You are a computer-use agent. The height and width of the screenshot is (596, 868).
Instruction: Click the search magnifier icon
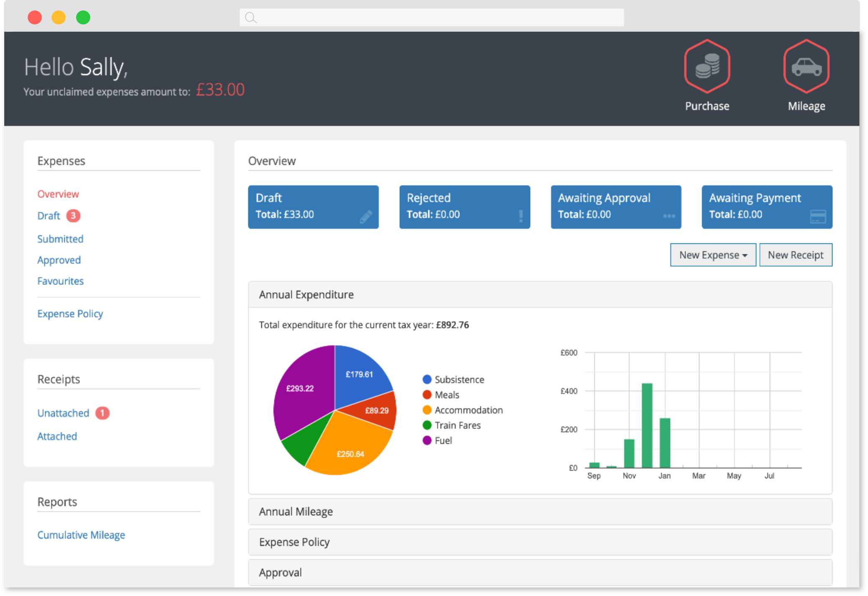click(x=251, y=18)
